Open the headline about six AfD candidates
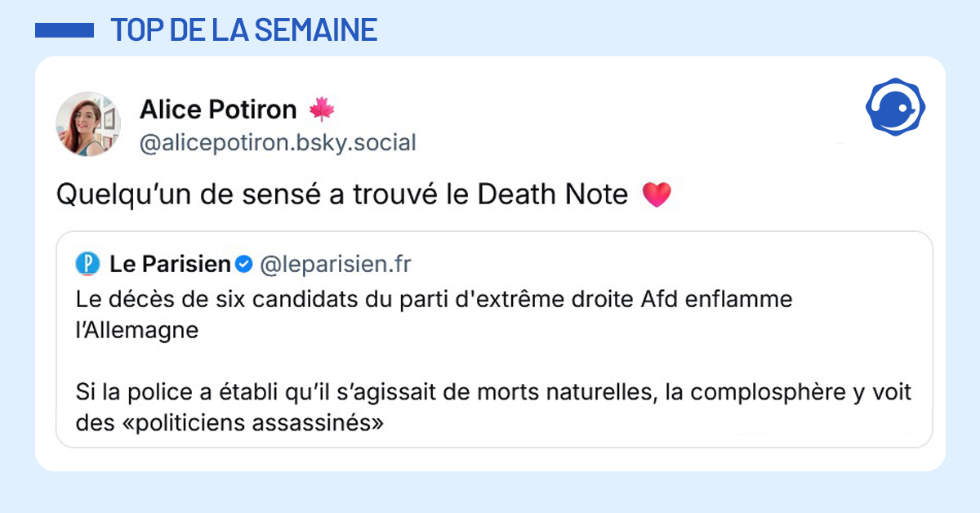Viewport: 980px width, 513px height. [433, 300]
